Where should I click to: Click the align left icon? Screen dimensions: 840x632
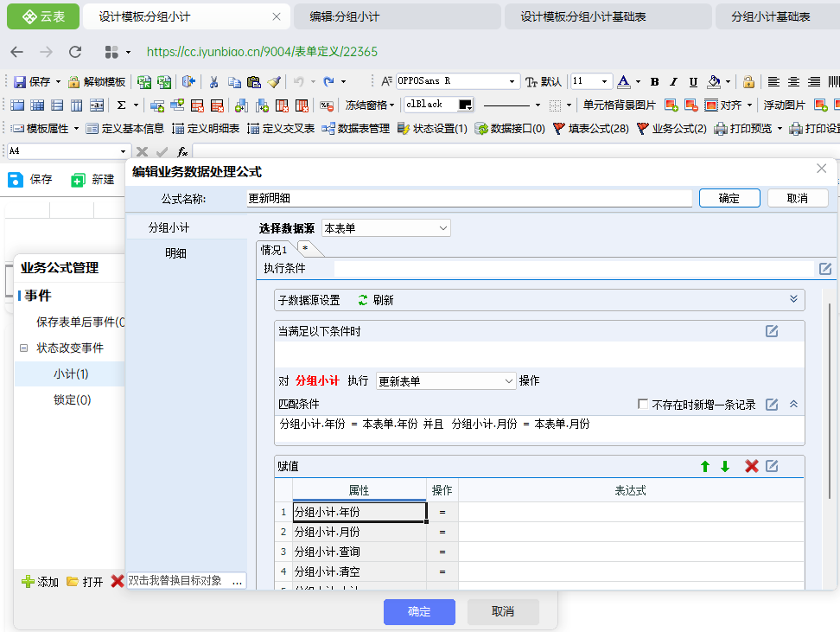pyautogui.click(x=773, y=81)
